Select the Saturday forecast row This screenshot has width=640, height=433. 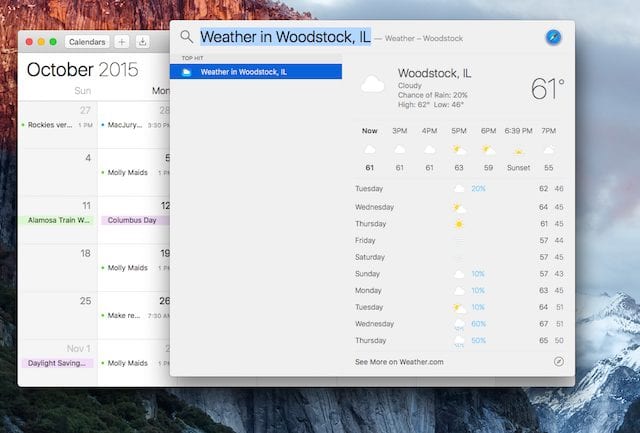click(x=459, y=257)
